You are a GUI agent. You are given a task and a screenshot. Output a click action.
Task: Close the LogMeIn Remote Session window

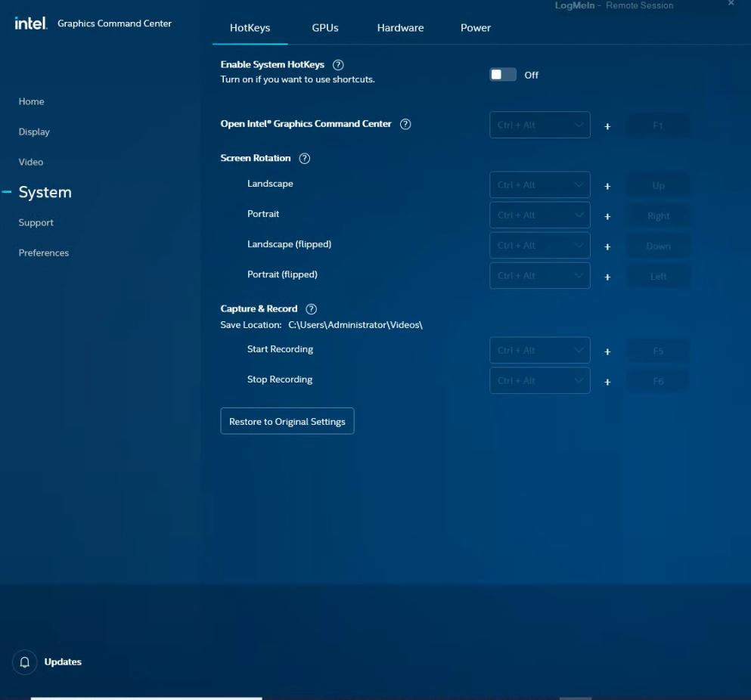click(731, 3)
